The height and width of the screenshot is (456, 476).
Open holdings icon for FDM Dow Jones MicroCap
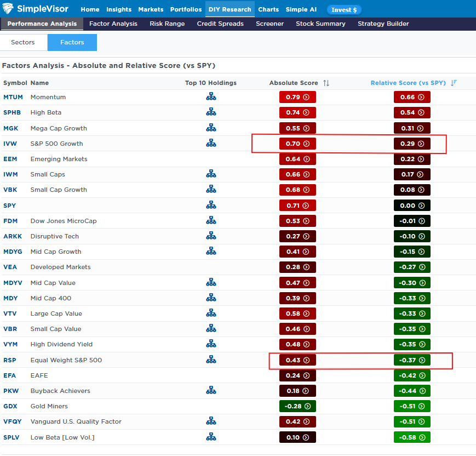(211, 220)
